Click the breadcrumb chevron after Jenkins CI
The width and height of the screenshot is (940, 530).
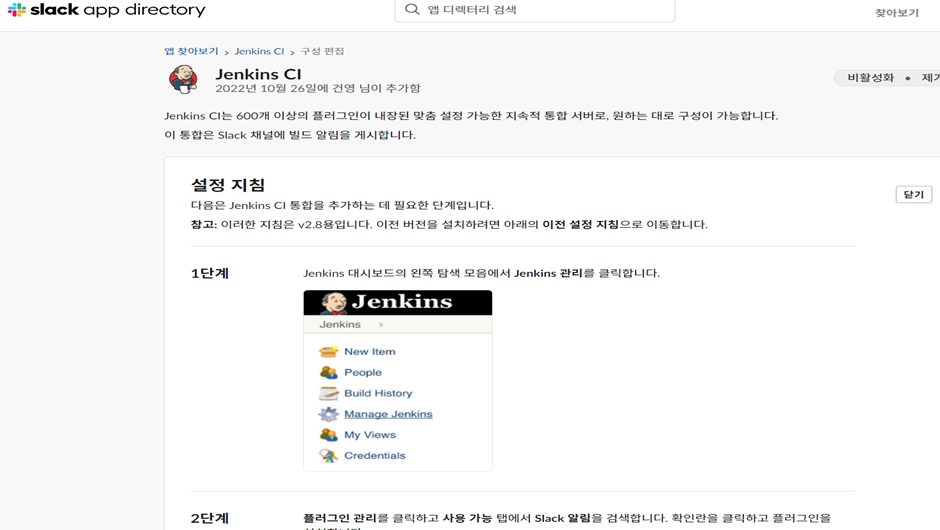click(292, 53)
